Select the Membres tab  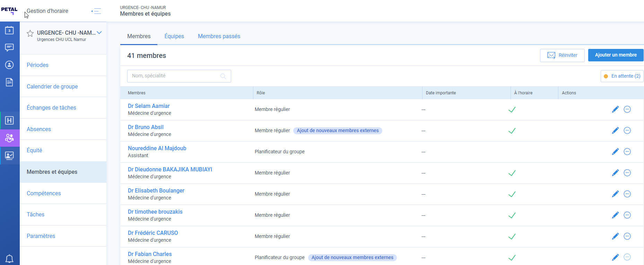(x=139, y=36)
